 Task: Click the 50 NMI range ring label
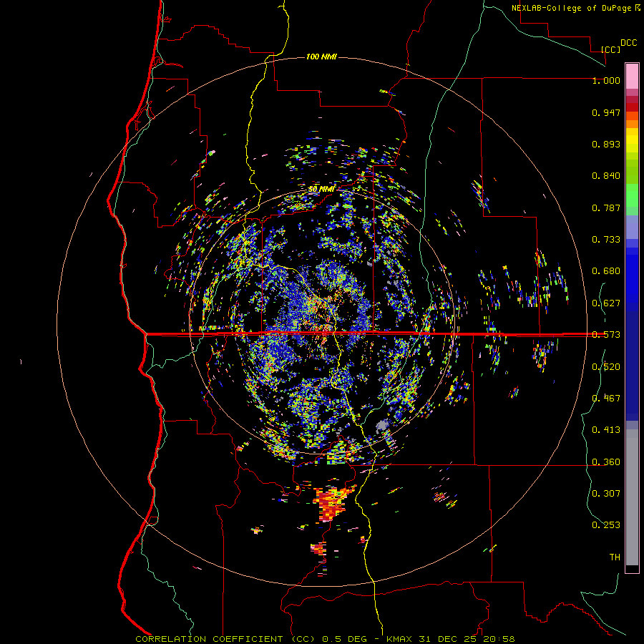[x=321, y=190]
